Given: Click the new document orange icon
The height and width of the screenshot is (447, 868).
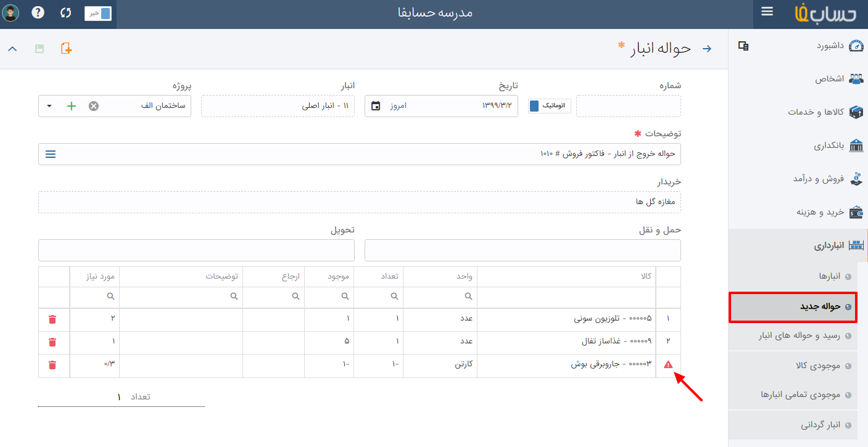Looking at the screenshot, I should click(x=66, y=49).
